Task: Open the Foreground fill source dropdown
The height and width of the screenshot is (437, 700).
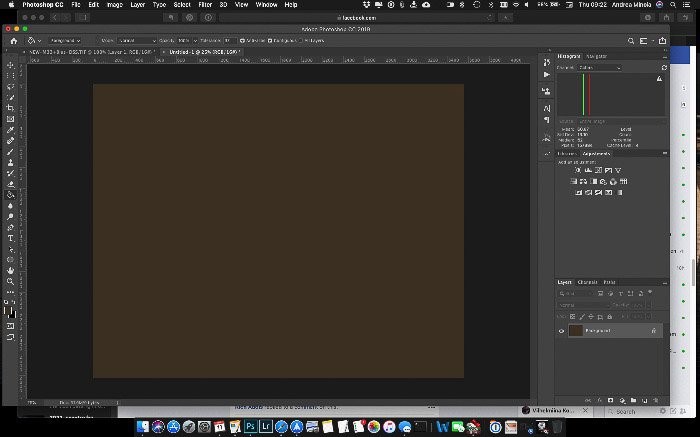Action: click(x=65, y=41)
